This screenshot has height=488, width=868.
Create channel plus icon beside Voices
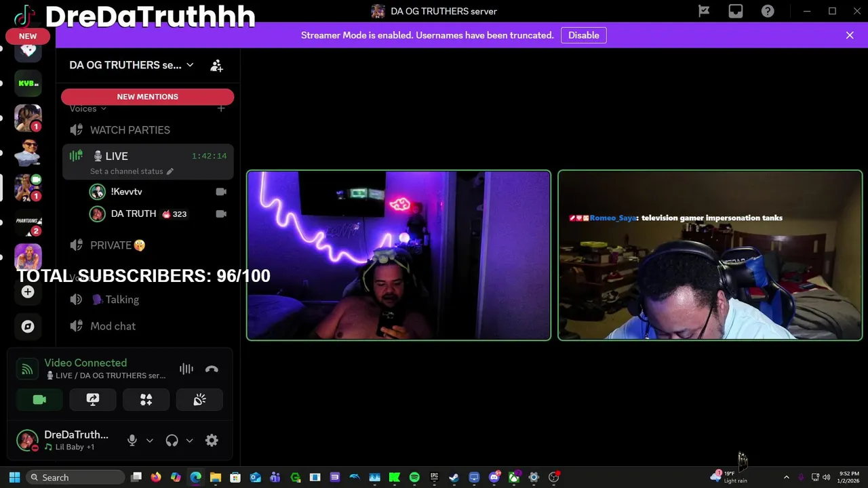[x=221, y=108]
